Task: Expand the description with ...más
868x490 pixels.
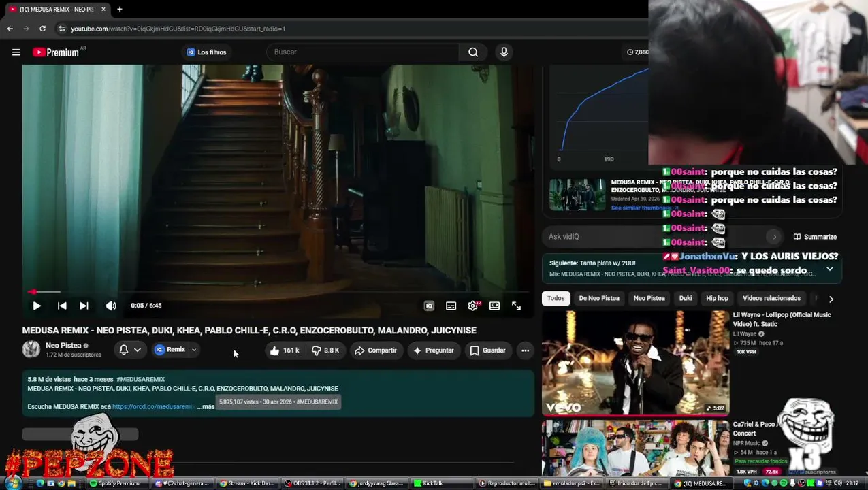Action: click(206, 406)
